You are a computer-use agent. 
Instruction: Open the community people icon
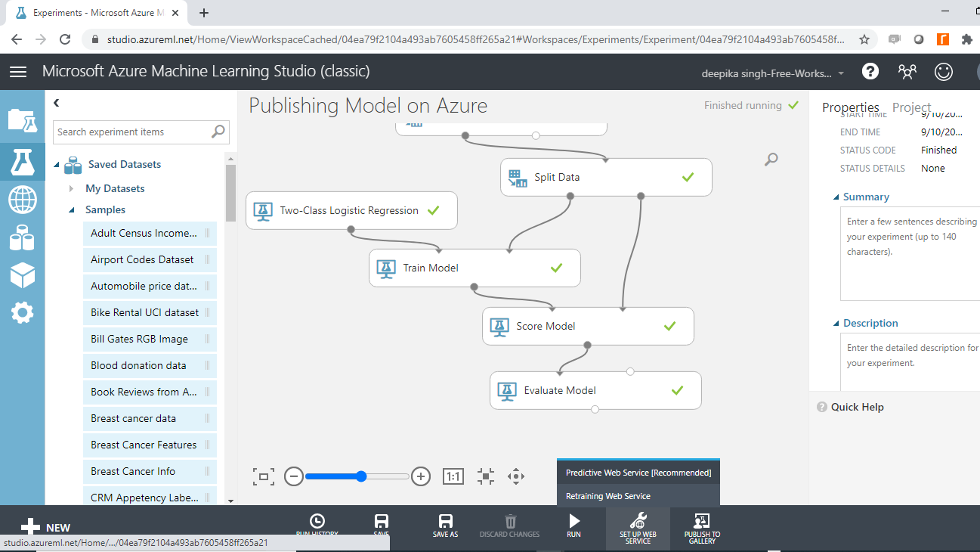pos(907,72)
